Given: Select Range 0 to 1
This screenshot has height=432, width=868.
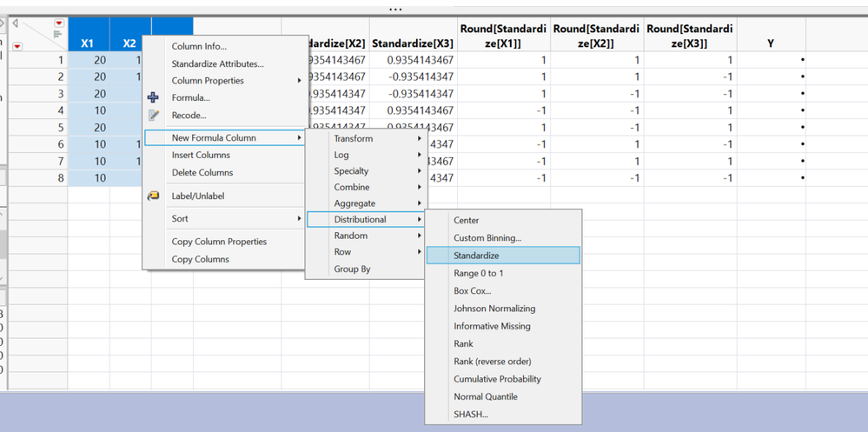Looking at the screenshot, I should [479, 273].
